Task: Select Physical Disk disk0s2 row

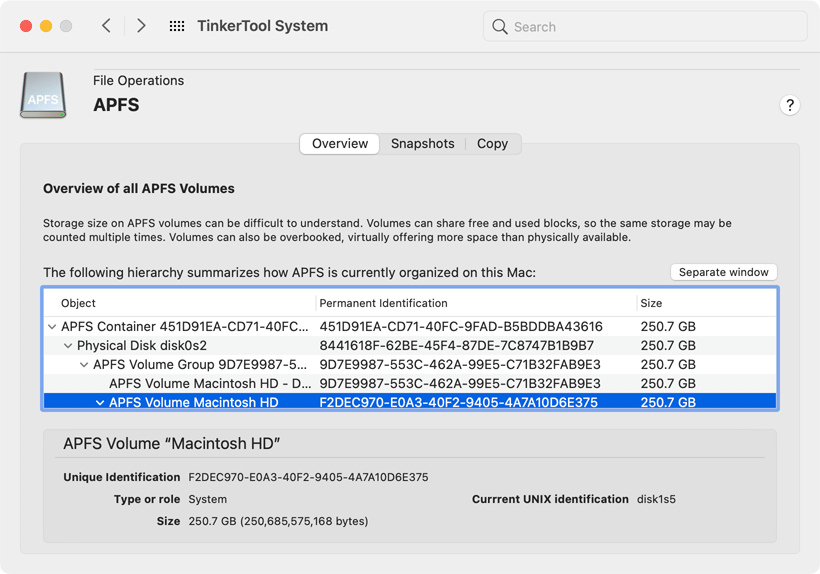Action: click(410, 346)
